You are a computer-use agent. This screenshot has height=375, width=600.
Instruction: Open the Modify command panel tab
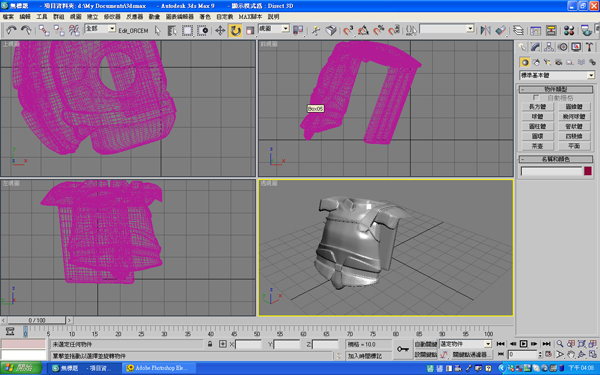click(x=535, y=47)
